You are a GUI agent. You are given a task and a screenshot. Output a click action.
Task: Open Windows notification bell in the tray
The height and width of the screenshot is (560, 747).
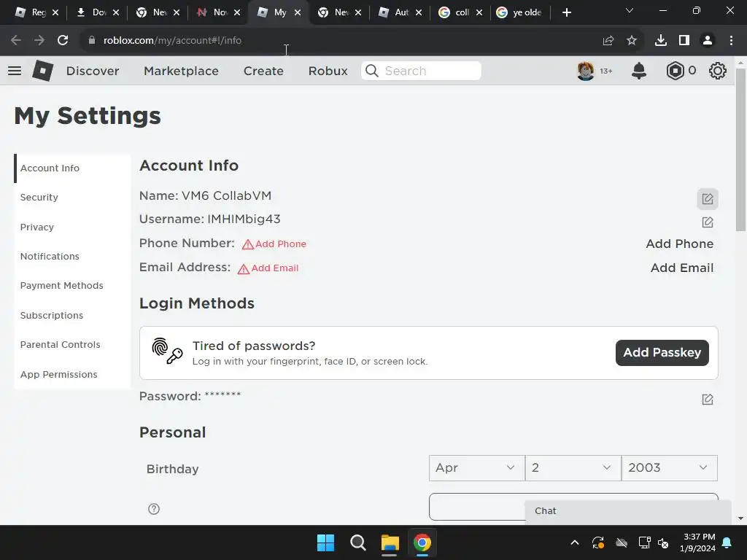pyautogui.click(x=727, y=542)
